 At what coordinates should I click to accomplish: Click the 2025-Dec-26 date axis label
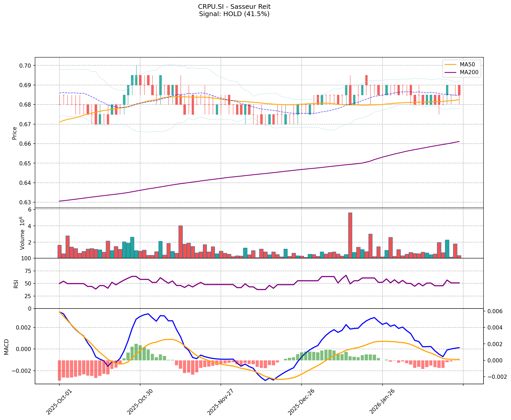302,402
